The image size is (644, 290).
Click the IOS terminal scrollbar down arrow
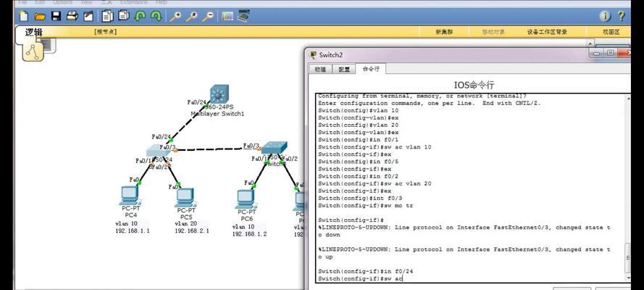pyautogui.click(x=627, y=278)
